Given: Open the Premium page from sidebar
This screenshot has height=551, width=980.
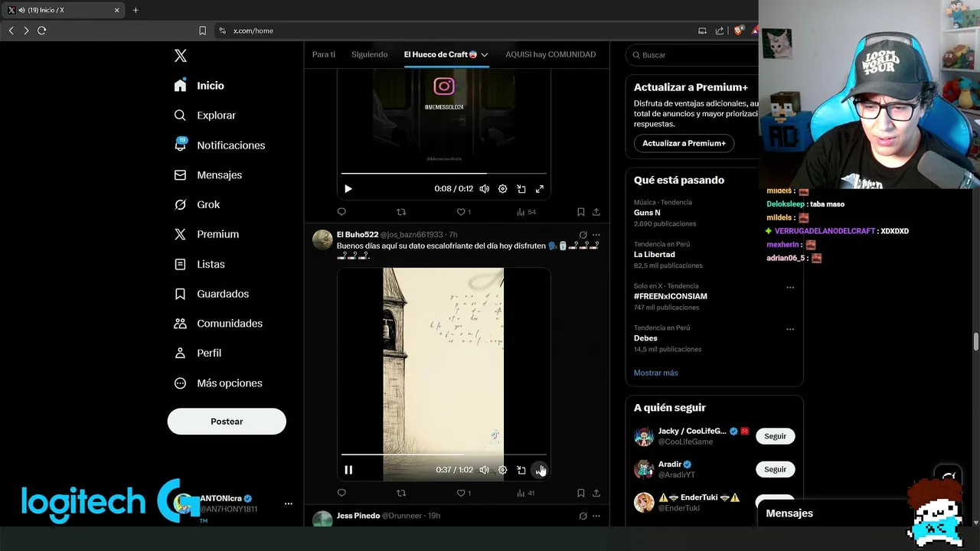Looking at the screenshot, I should pyautogui.click(x=206, y=234).
